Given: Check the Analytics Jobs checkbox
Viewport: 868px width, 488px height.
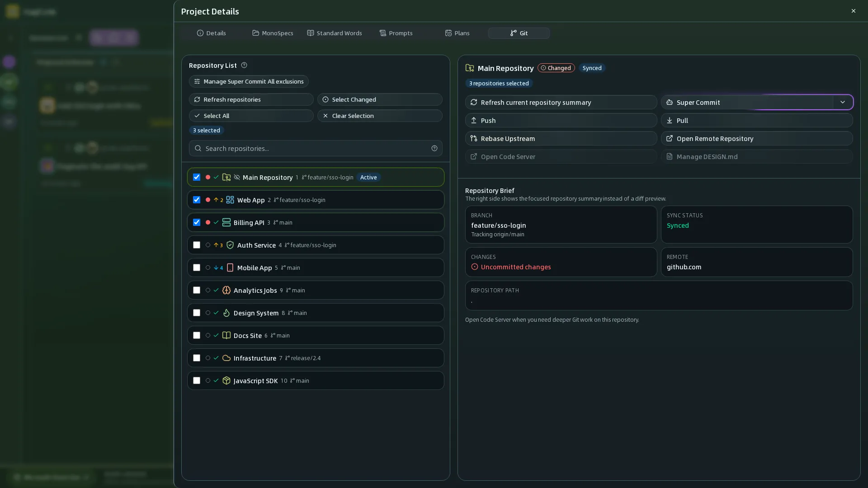Looking at the screenshot, I should point(197,290).
